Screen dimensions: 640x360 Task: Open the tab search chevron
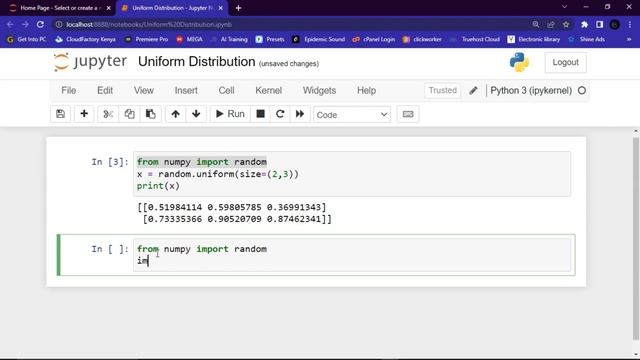point(564,7)
